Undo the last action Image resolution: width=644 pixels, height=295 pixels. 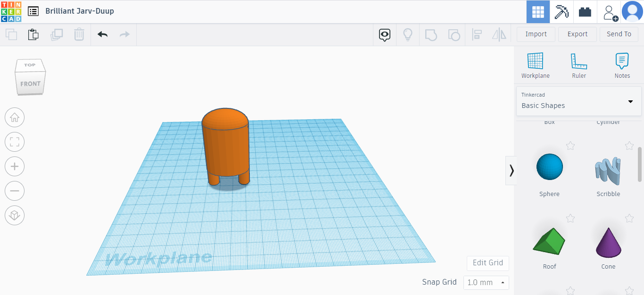102,34
